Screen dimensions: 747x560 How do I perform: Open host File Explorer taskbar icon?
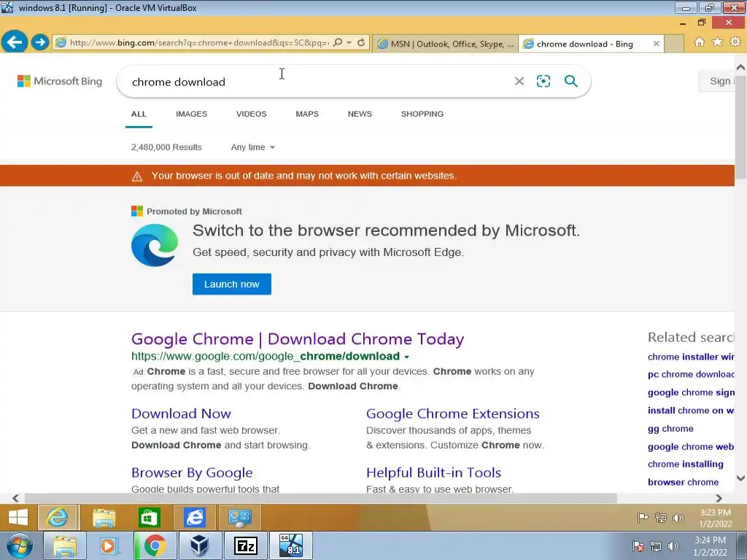(x=65, y=545)
